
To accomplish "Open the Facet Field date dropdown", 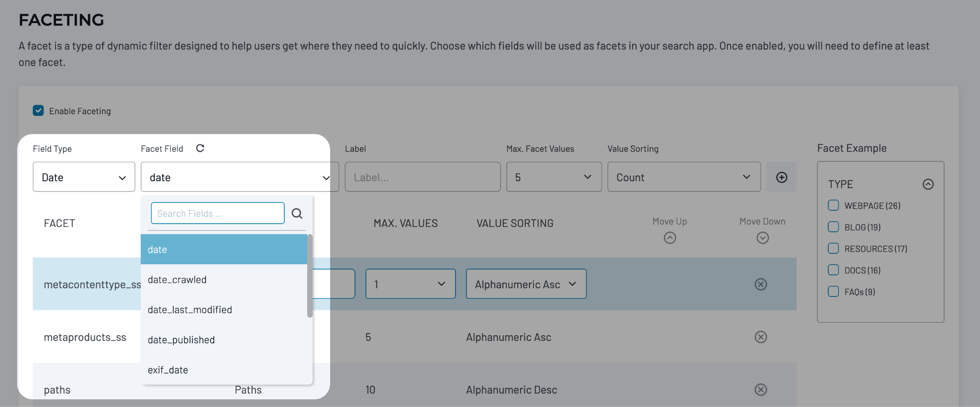I will point(240,177).
